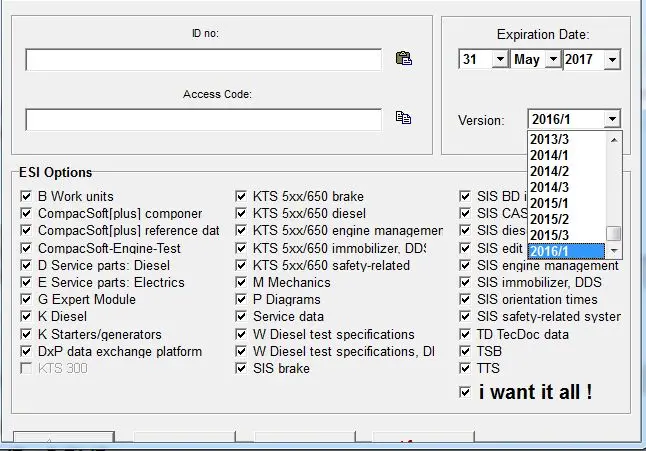
Task: Toggle K Starters/generators checkbox
Action: 26,334
